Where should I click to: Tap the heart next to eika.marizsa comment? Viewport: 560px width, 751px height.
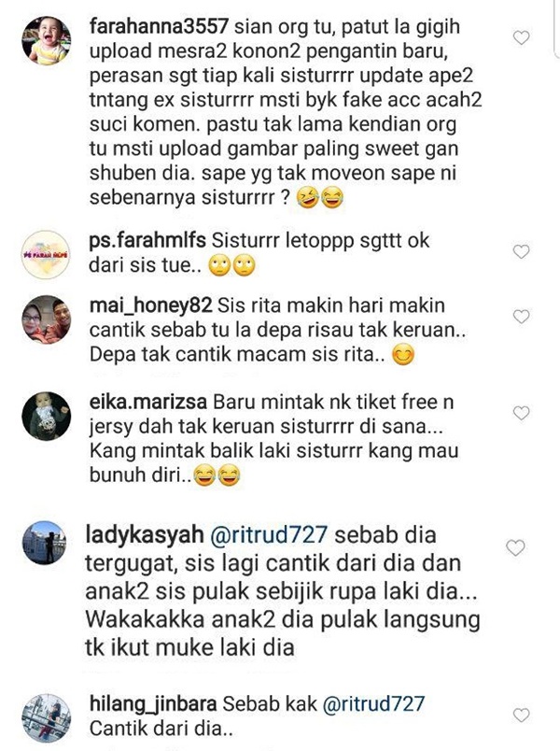coord(521,412)
